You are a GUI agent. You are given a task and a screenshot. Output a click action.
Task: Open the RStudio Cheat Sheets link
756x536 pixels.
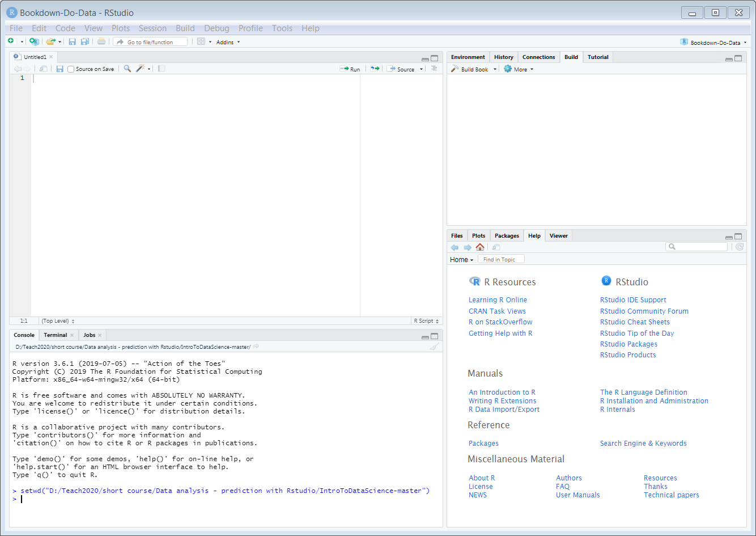tap(635, 322)
